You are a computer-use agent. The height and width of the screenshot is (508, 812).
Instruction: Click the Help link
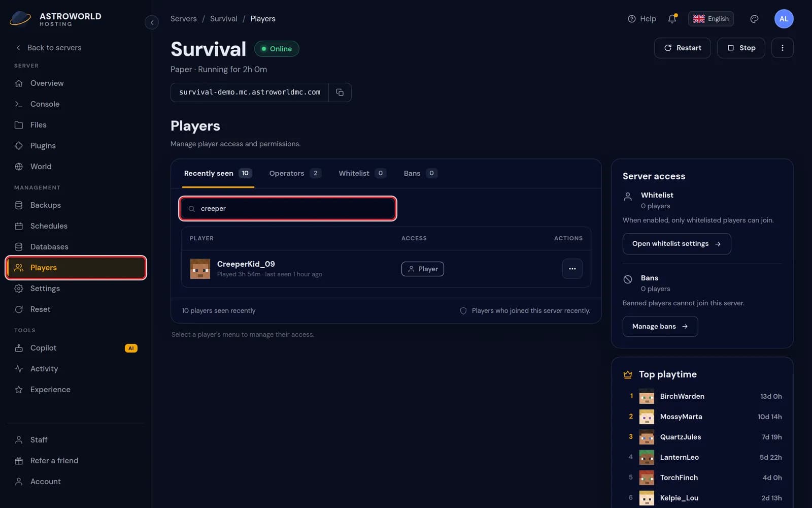(x=642, y=19)
